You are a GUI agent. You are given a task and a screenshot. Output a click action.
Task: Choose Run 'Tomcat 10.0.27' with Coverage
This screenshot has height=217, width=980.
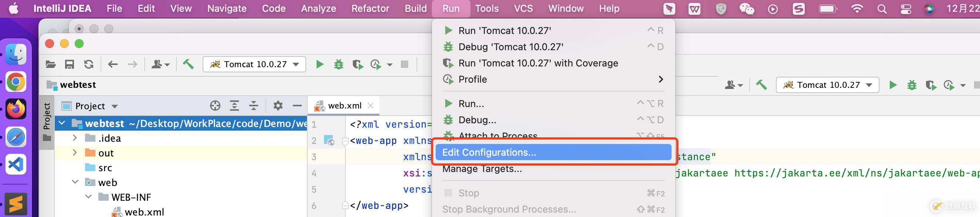554,63
